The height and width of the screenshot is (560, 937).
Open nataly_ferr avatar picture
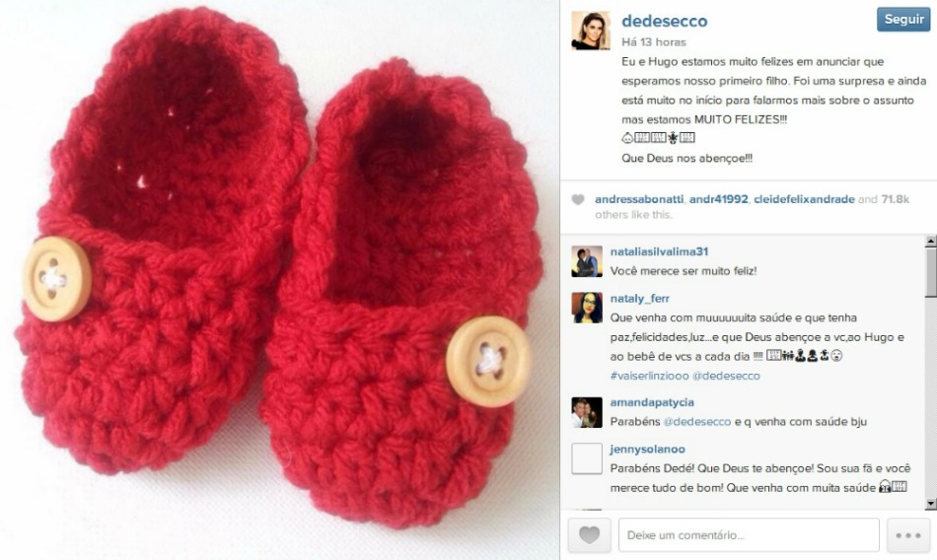(587, 308)
